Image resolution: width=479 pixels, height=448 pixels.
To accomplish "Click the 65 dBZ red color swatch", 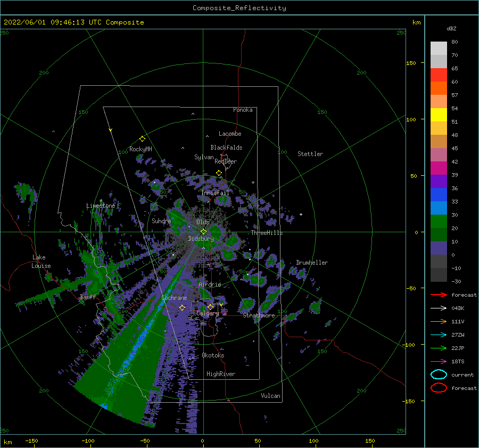I will 439,75.
